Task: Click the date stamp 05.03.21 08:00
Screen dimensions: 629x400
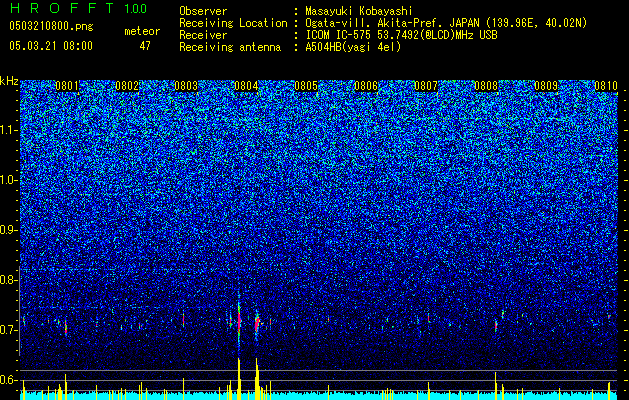Action: coord(51,46)
